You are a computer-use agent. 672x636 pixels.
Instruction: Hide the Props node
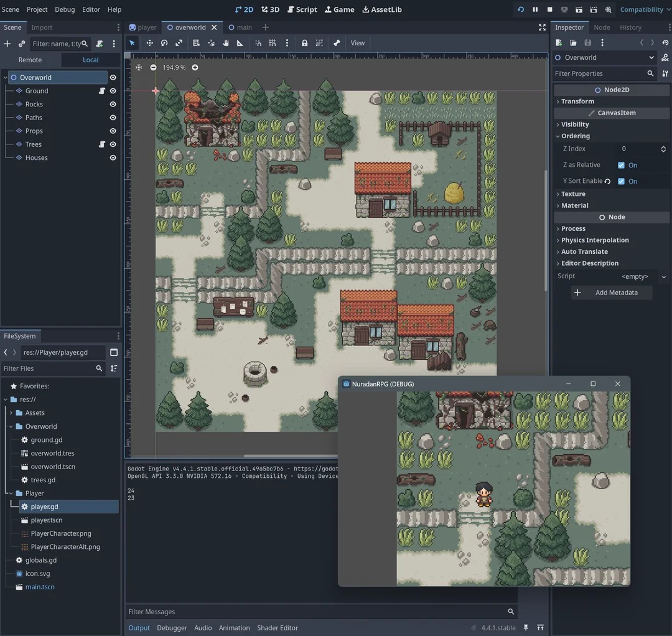click(x=113, y=131)
